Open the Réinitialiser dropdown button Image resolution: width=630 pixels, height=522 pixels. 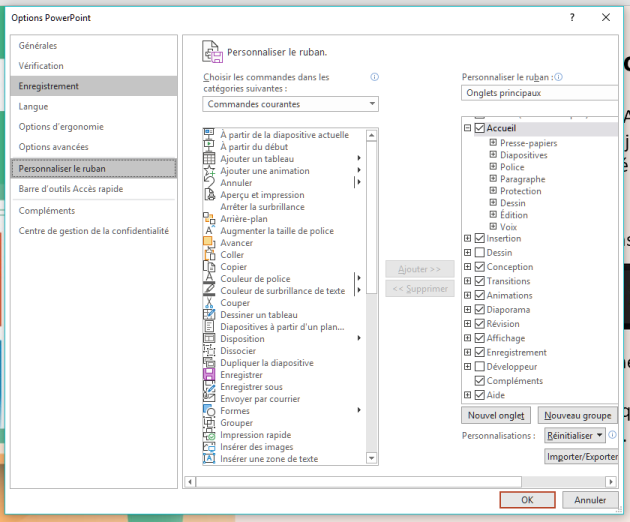(x=576, y=436)
